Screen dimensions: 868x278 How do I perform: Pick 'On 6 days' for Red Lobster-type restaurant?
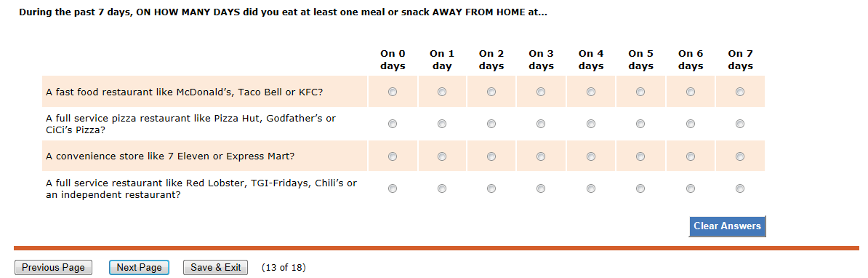pos(691,188)
